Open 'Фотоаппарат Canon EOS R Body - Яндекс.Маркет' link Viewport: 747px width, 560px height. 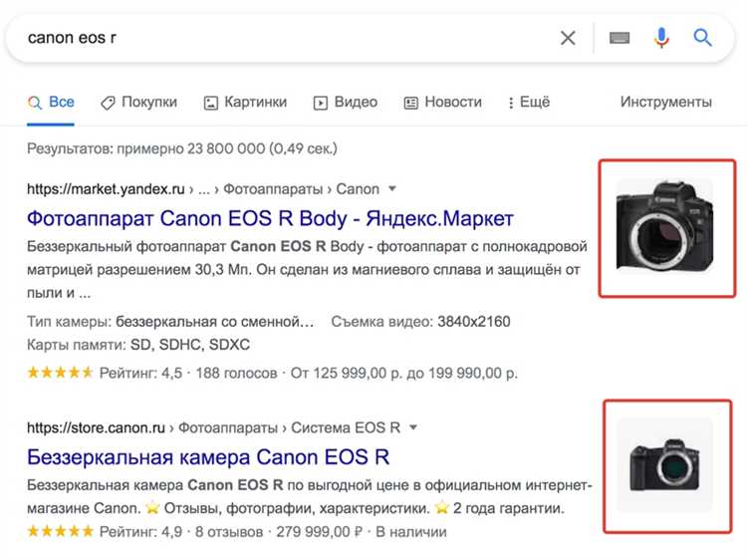tap(270, 219)
